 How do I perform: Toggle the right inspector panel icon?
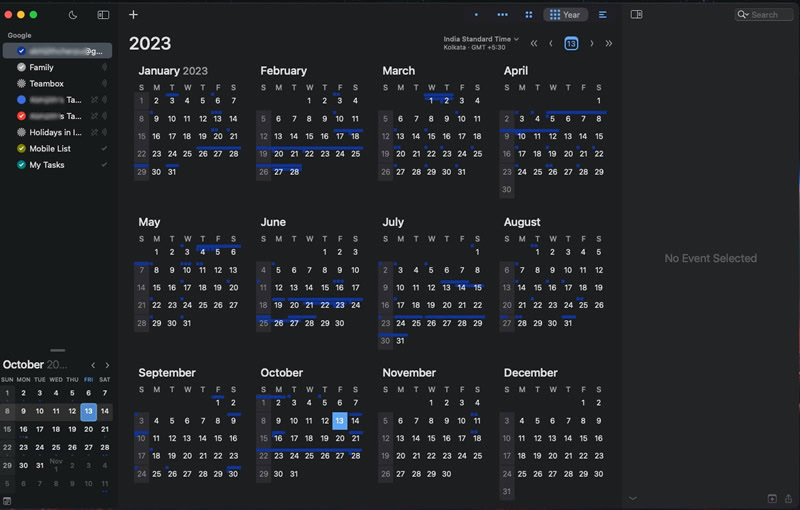636,14
